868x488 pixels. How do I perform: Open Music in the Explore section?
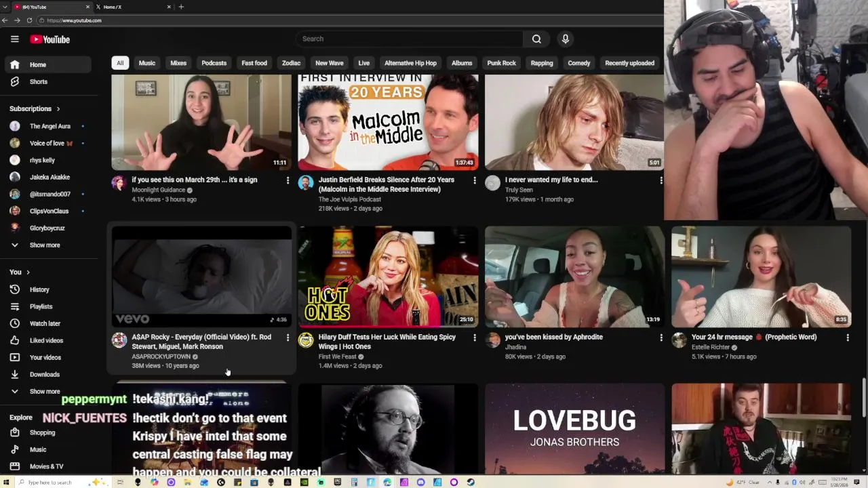[47, 449]
